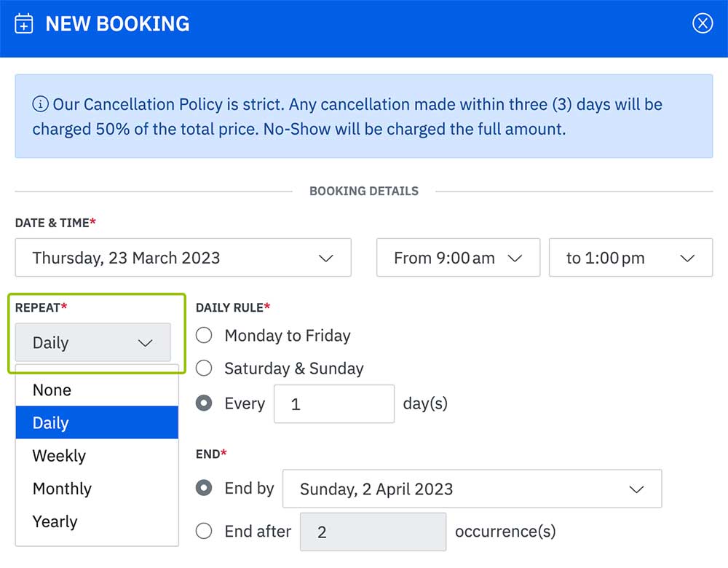
Task: Click the info icon in the cancellation notice
Action: pos(41,104)
